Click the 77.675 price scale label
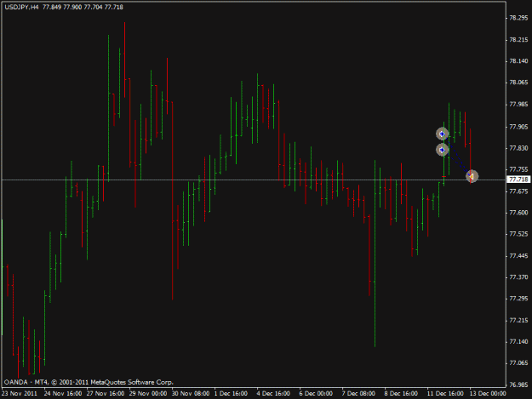This screenshot has width=532, height=399. pos(518,191)
